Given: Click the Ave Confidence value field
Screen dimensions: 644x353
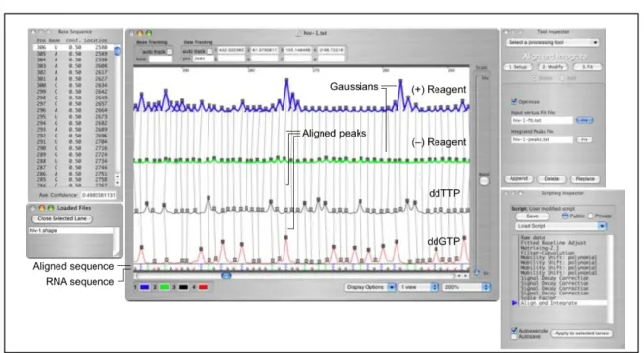Looking at the screenshot, I should pos(98,195).
